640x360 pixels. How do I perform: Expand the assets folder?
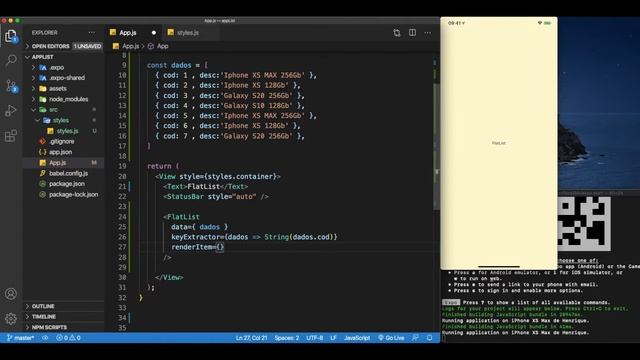58,88
